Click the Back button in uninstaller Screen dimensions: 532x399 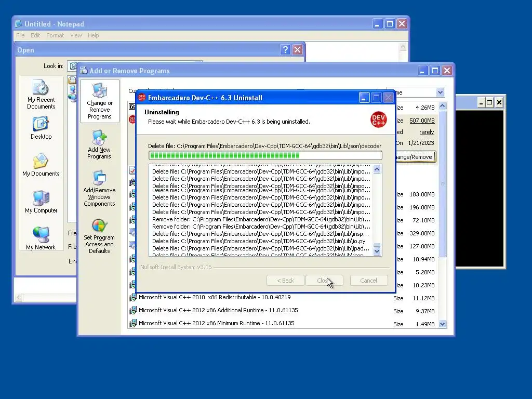(x=285, y=281)
